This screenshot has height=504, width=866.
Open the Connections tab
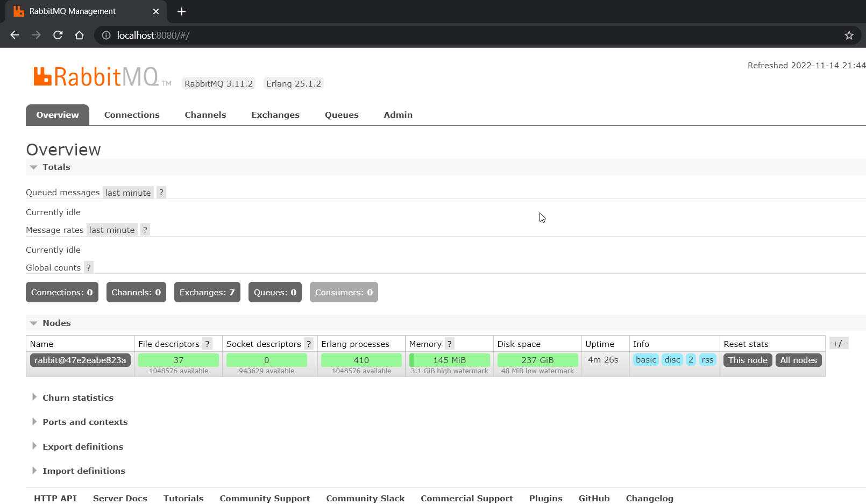pos(132,115)
